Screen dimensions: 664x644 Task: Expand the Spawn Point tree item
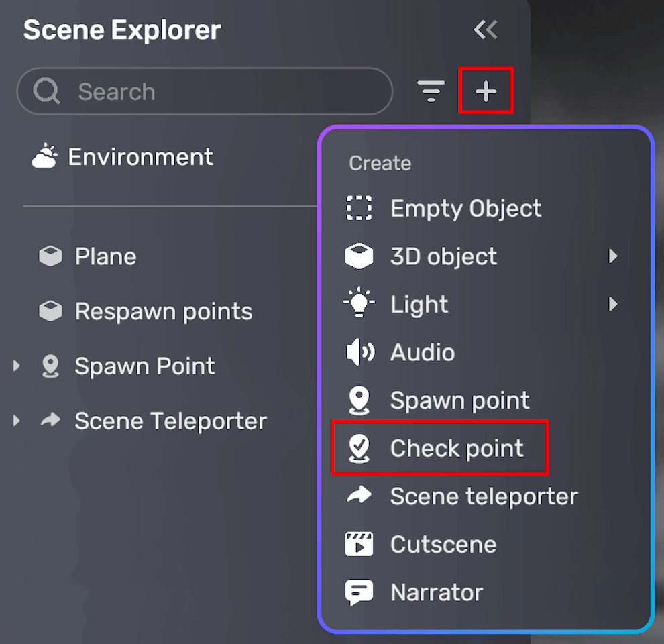pos(17,366)
